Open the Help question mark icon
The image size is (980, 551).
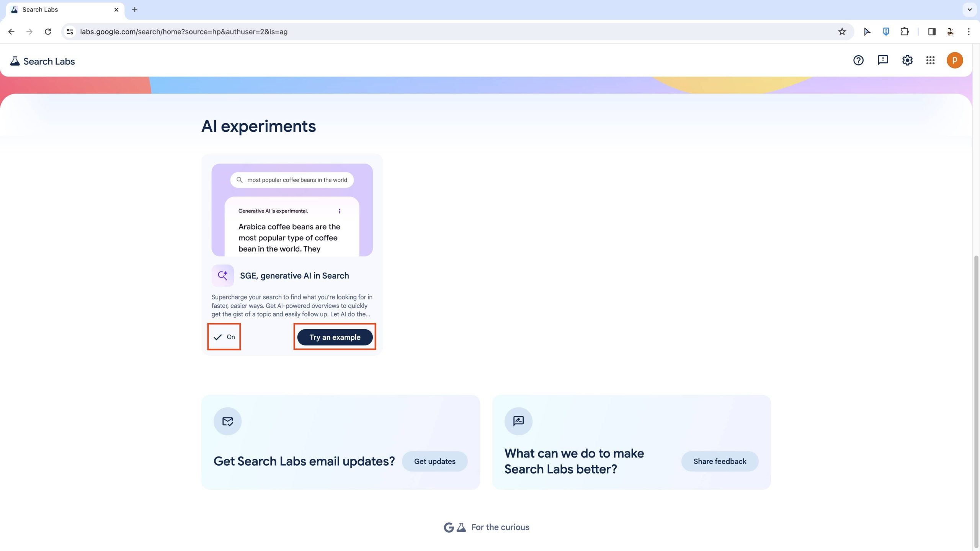click(858, 60)
